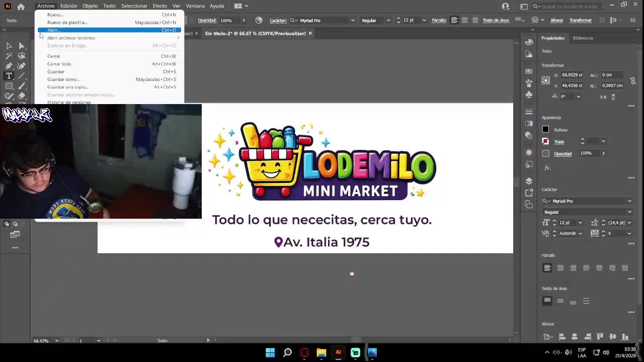Select the Magic Wand tool
The width and height of the screenshot is (644, 362).
[9, 56]
